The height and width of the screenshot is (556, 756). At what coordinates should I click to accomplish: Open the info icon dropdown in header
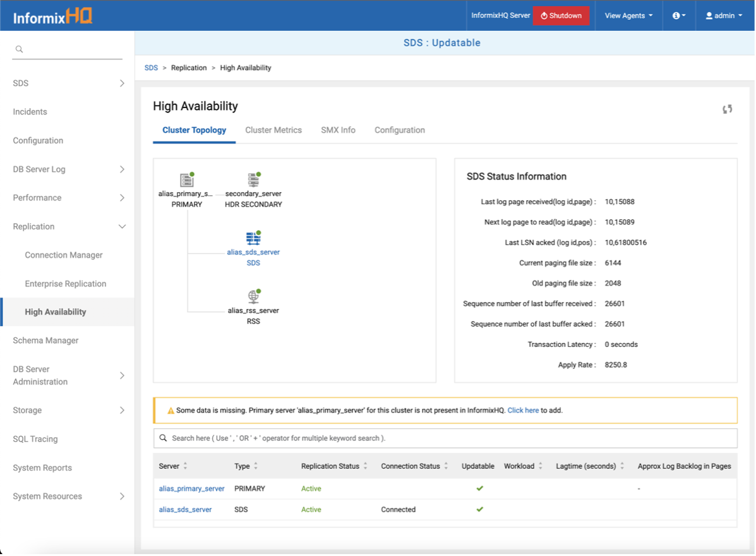(679, 16)
